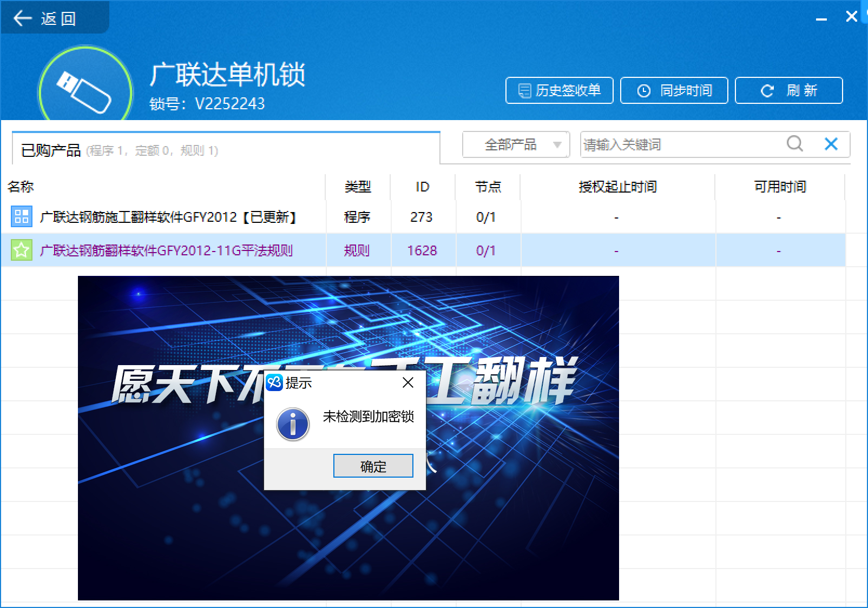Click the magnifier search icon
Viewport: 868px width, 608px height.
click(795, 143)
